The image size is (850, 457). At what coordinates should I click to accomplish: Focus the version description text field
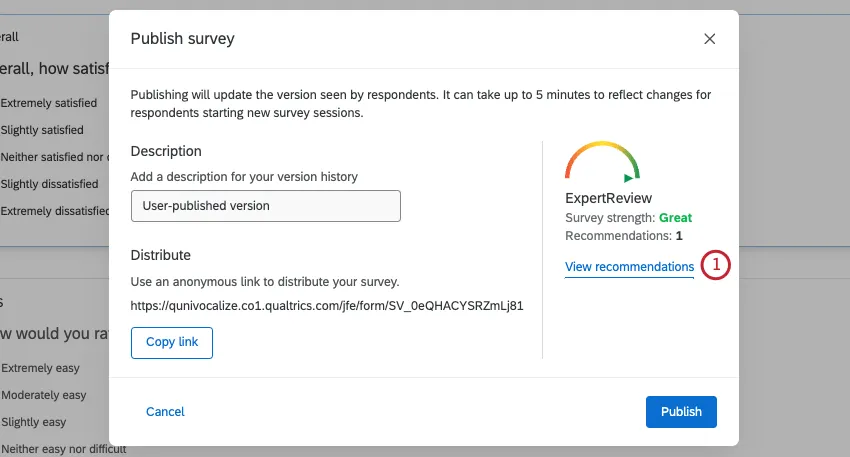point(265,206)
